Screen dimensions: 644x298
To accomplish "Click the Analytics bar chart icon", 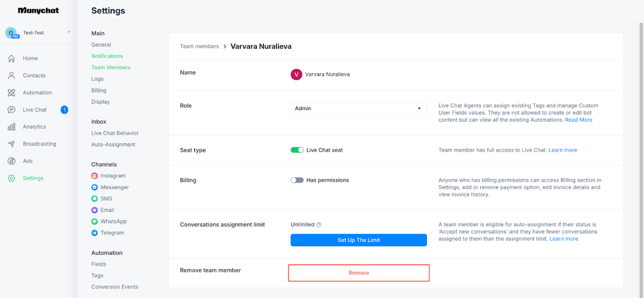I will (x=12, y=127).
